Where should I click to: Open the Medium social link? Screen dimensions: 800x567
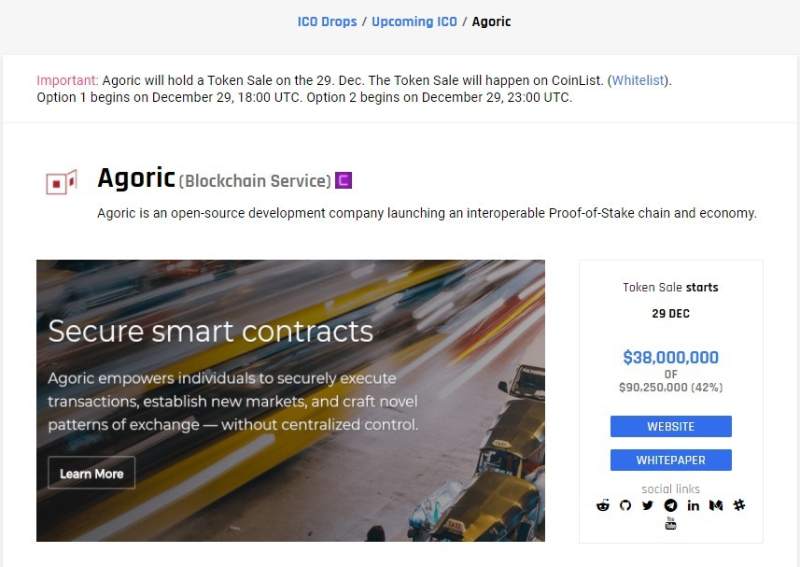716,506
